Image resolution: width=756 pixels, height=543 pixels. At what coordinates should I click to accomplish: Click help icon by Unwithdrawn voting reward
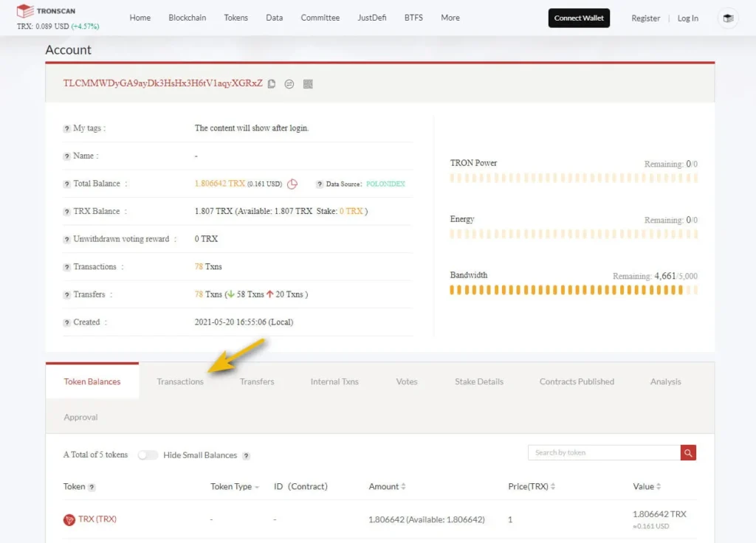click(66, 240)
